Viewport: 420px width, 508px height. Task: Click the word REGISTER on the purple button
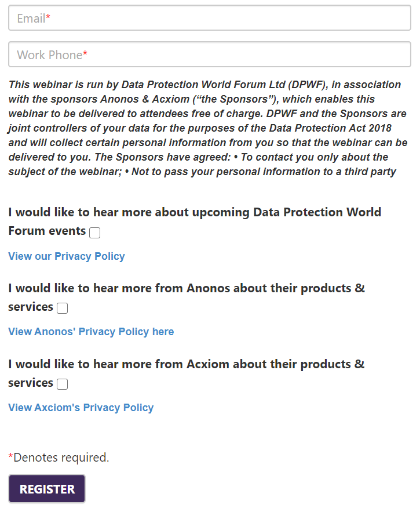tap(48, 489)
